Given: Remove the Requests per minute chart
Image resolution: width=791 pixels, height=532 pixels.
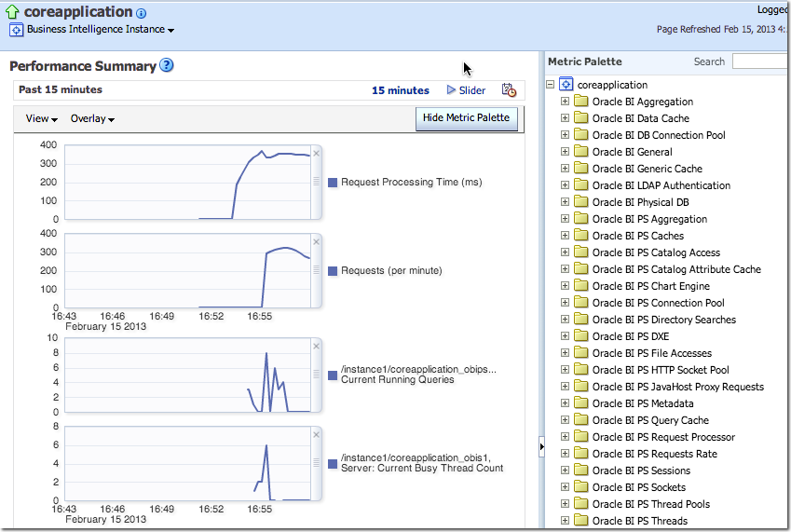Looking at the screenshot, I should [x=316, y=242].
